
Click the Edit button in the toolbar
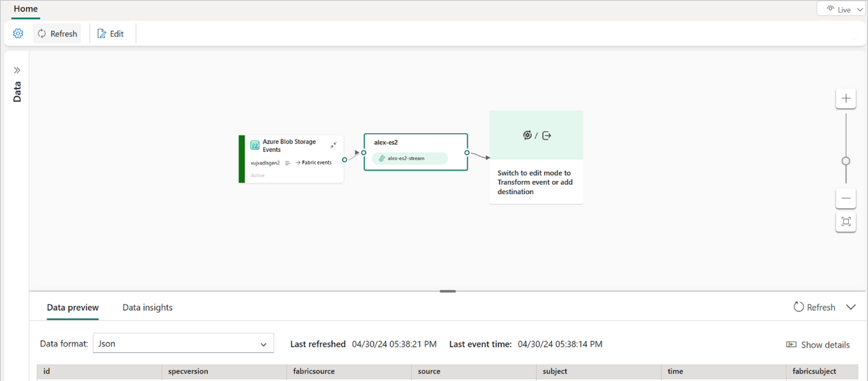pos(112,33)
